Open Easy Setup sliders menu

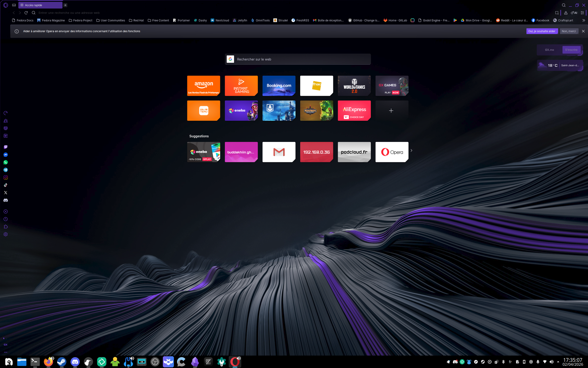(x=582, y=13)
